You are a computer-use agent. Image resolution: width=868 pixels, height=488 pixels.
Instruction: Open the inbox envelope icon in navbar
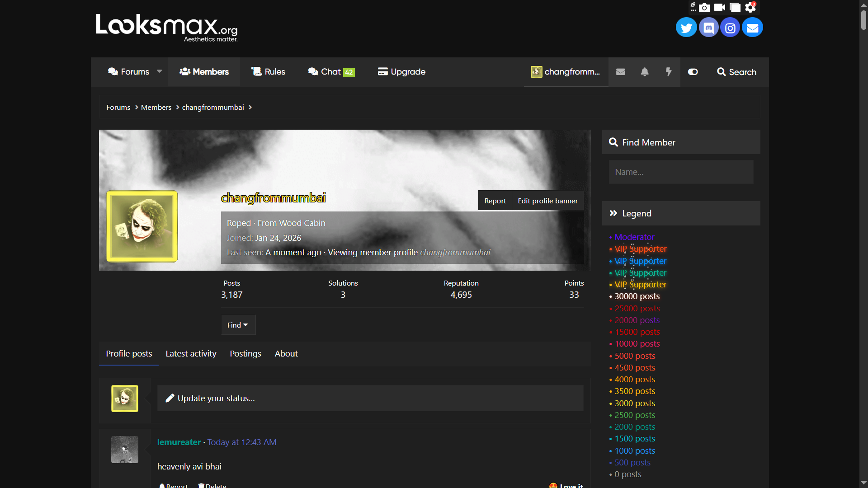pyautogui.click(x=621, y=72)
